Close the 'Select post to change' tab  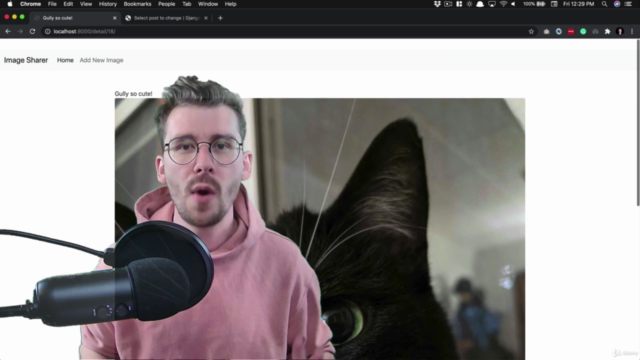click(206, 18)
